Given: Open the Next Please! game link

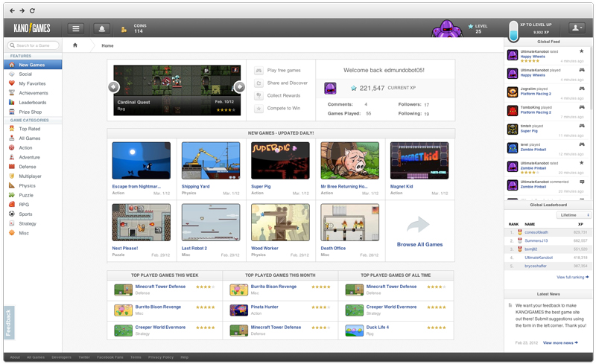Looking at the screenshot, I should coord(125,248).
